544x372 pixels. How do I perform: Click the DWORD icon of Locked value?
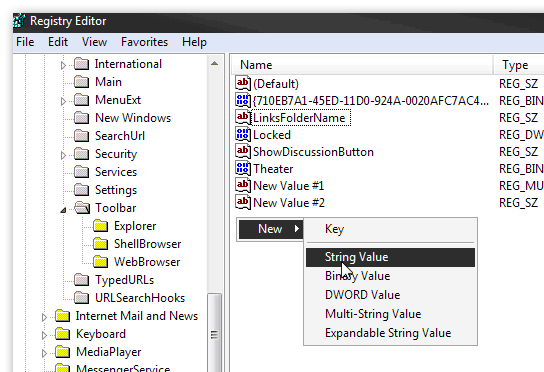[243, 134]
